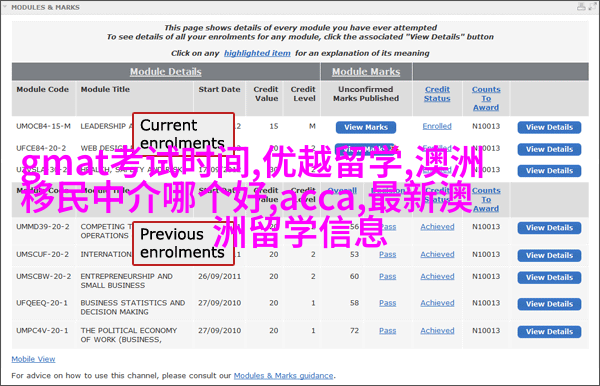Click the module code UMPC4V-20-1

click(42, 331)
